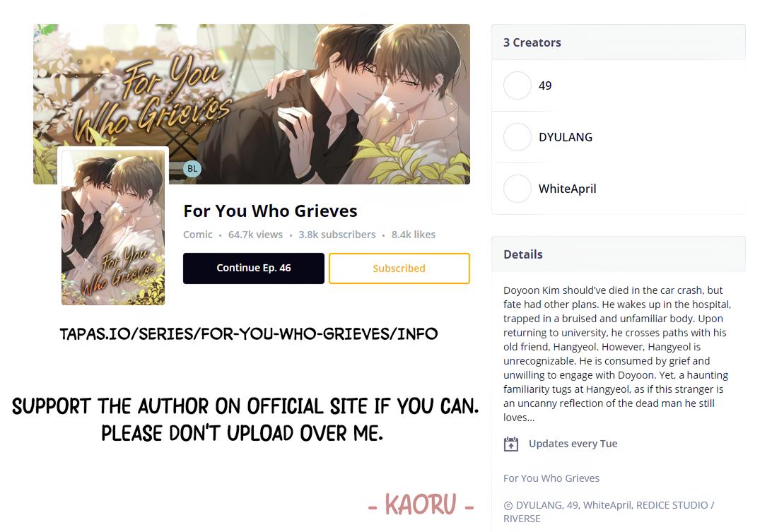Viewport: 784px width, 532px height.
Task: Click the 3.8k subscribers stat
Action: point(337,235)
